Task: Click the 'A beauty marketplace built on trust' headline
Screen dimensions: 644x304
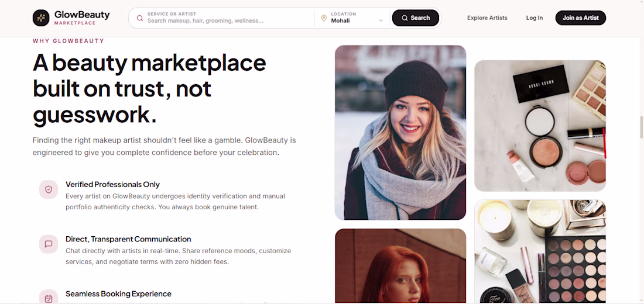Action: pos(149,88)
